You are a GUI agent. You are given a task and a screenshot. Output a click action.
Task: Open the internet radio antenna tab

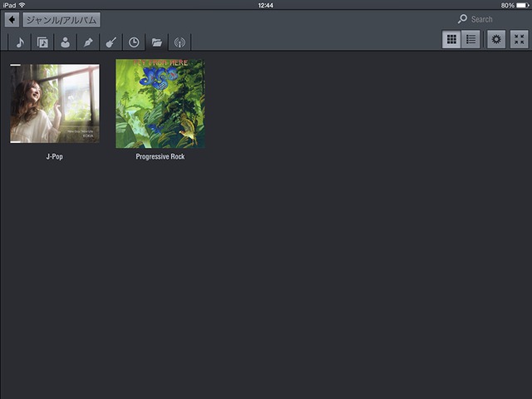(179, 42)
